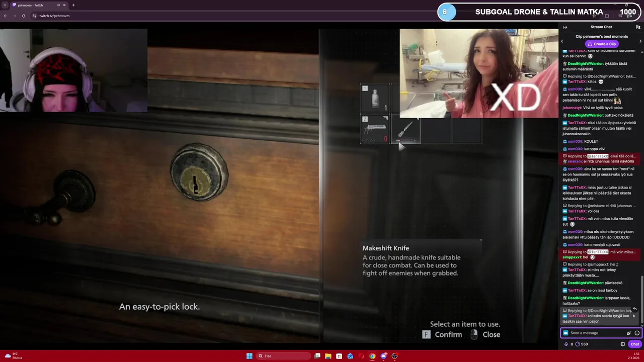The height and width of the screenshot is (362, 644).
Task: Mute the Twitch tab via speaker icon
Action: click(58, 5)
